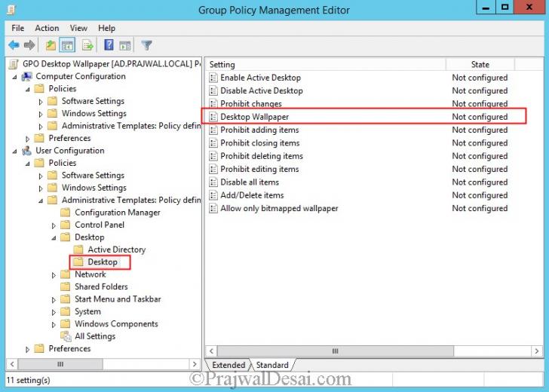Click the Group Policy Editor title bar icon

(x=11, y=10)
